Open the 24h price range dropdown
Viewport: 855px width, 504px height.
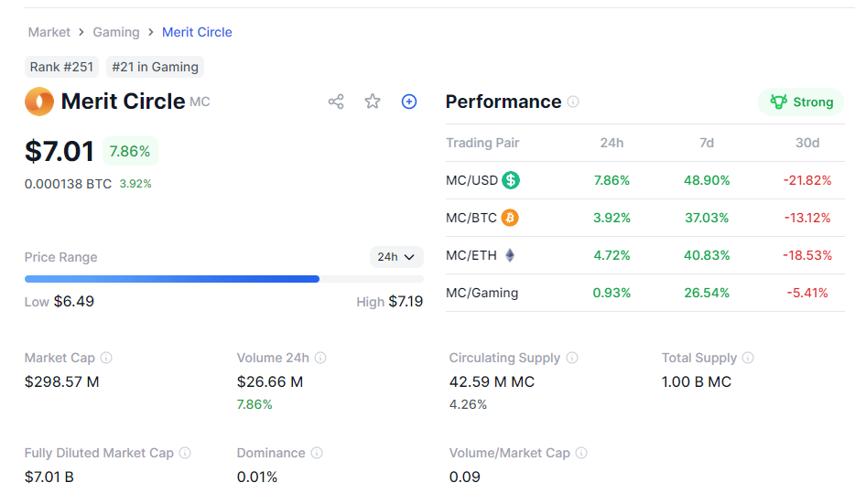[396, 257]
